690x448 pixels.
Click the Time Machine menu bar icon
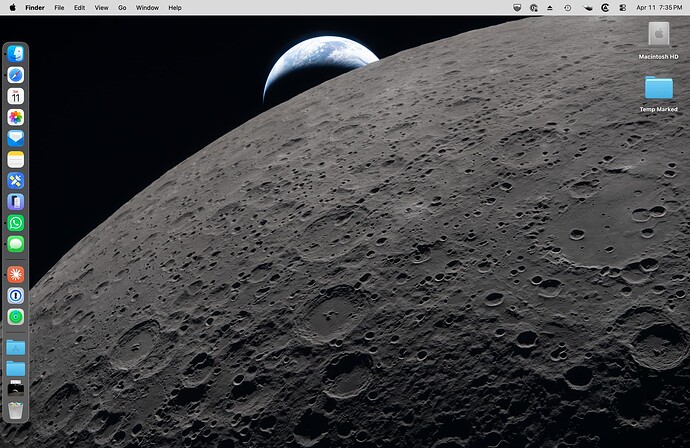click(566, 7)
